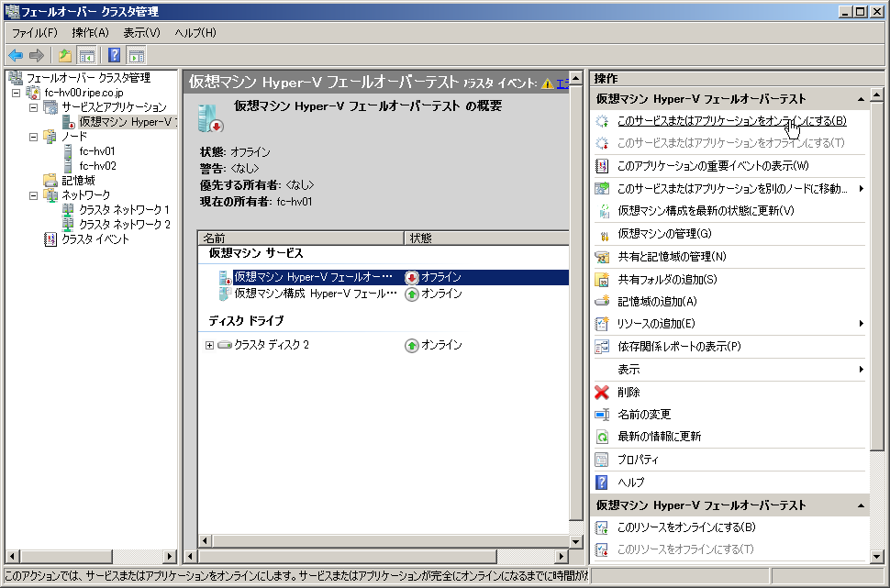Collapse the fc-hv00.ripe.co.jp cluster tree node
The height and width of the screenshot is (588, 890).
pyautogui.click(x=16, y=93)
